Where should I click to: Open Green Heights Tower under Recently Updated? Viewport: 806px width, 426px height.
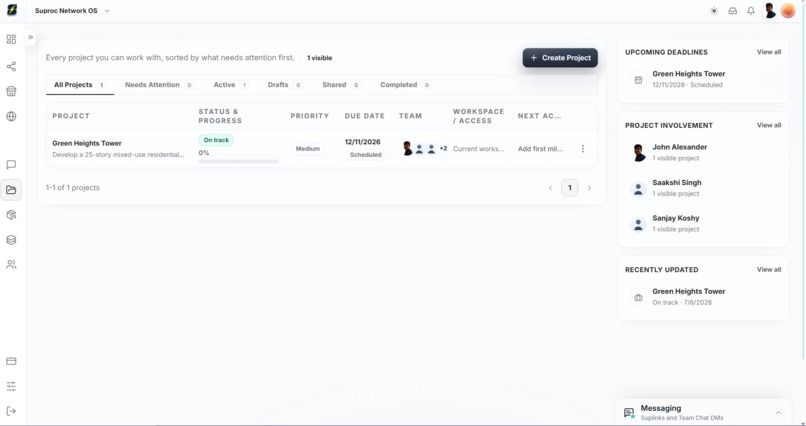(x=688, y=291)
